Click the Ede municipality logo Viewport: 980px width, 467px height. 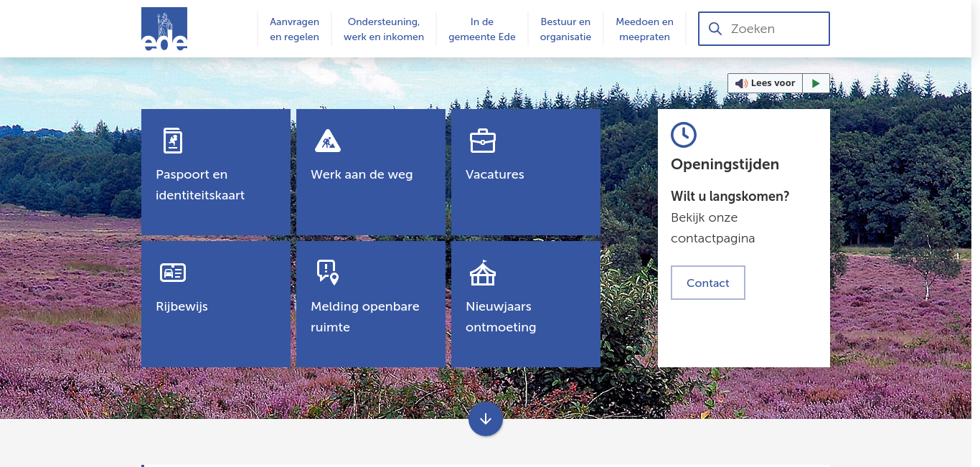coord(164,29)
